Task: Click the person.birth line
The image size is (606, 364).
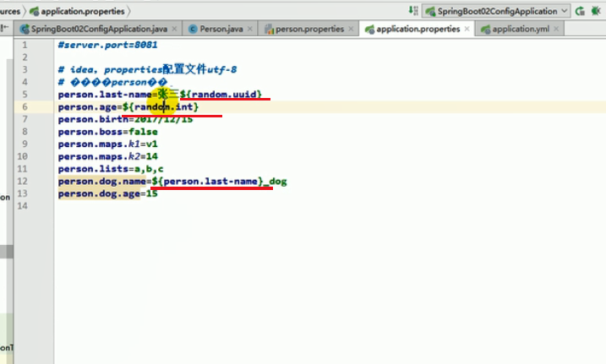Action: pos(125,119)
